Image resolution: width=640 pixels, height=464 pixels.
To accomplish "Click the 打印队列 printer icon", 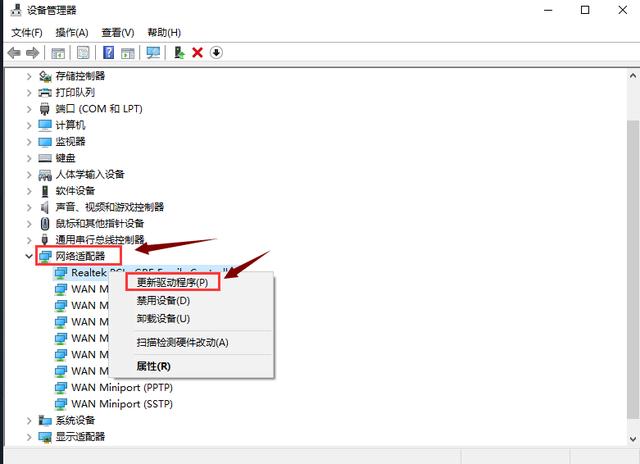I will point(45,93).
